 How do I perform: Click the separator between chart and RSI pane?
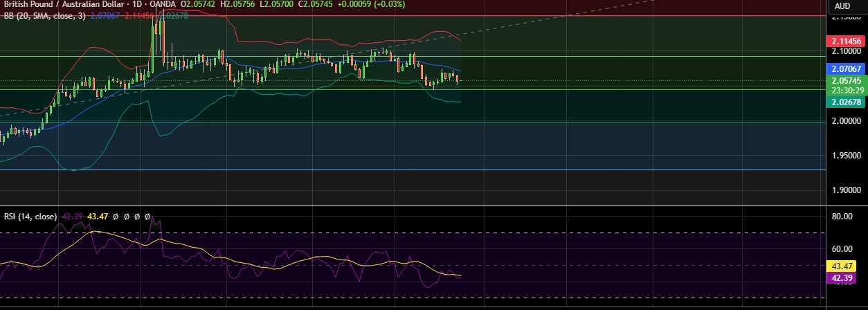(x=415, y=206)
